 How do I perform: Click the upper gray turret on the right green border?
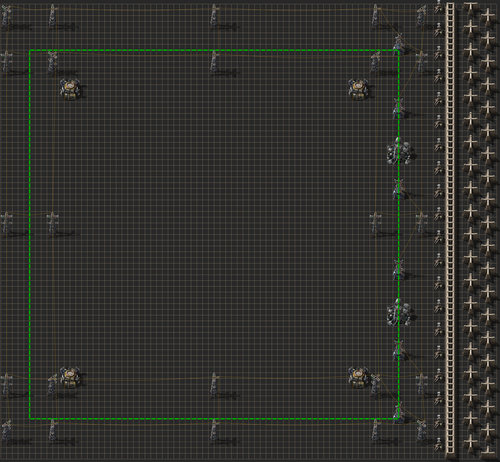coord(399,151)
